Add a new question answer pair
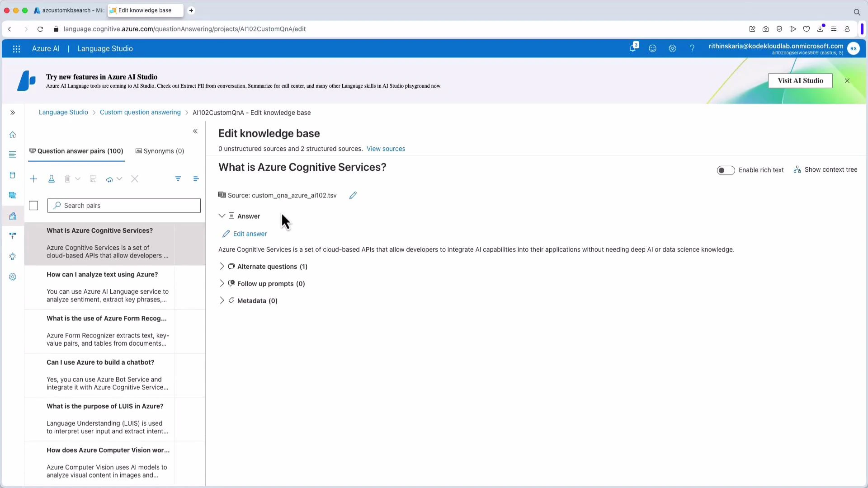This screenshot has height=488, width=868. click(x=33, y=178)
